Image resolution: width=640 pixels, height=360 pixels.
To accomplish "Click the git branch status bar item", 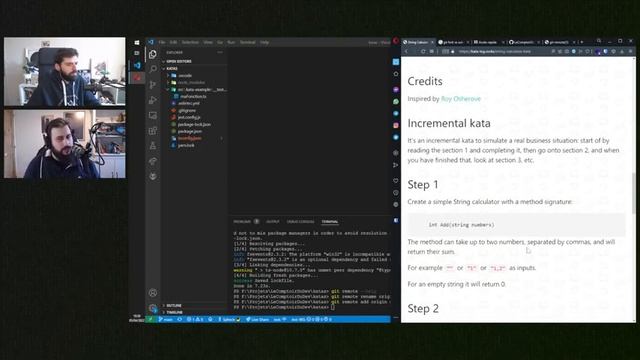I will (x=166, y=319).
